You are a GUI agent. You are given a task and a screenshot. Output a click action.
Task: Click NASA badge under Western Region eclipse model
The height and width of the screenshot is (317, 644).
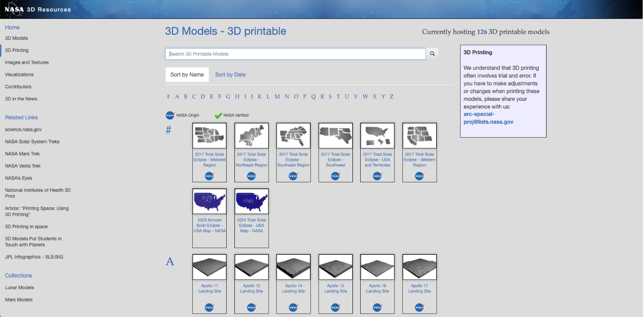(419, 176)
